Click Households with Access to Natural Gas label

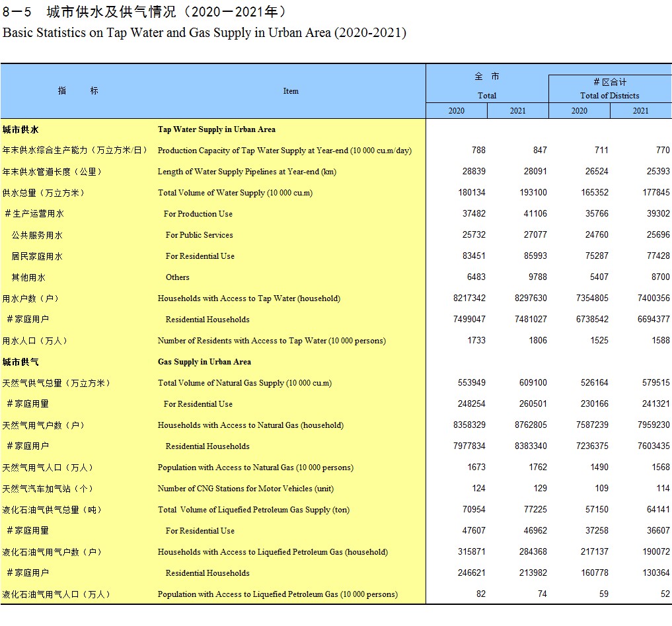250,425
